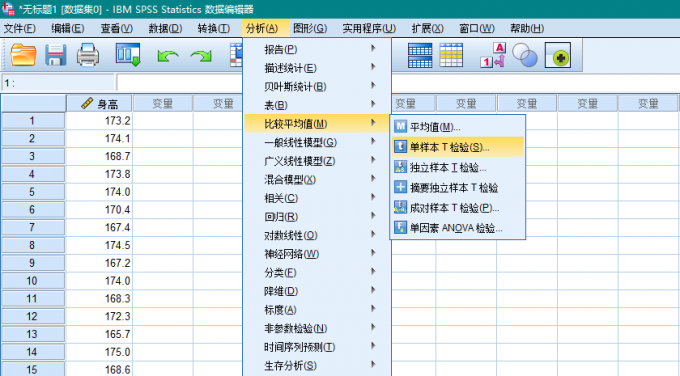This screenshot has width=680, height=376.
Task: Expand the 广义线性模型(Z) submenu
Action: [317, 161]
